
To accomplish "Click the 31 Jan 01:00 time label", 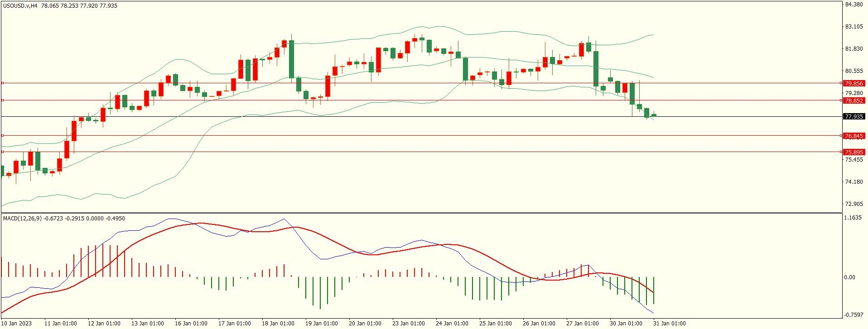I will point(669,324).
